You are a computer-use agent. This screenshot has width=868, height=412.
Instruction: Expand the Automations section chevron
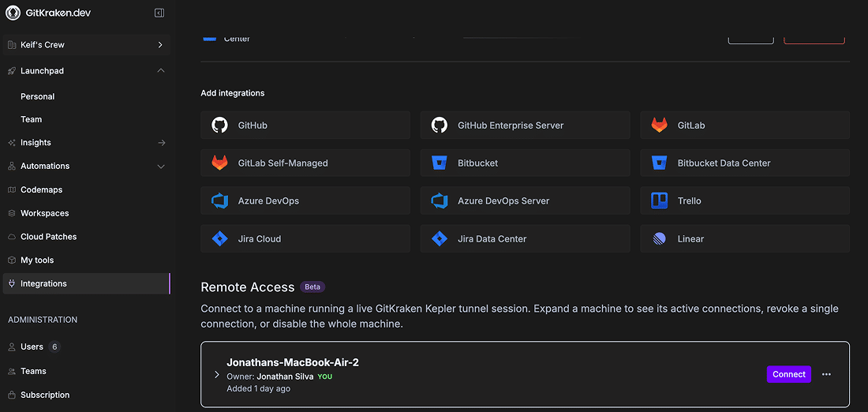coord(161,166)
